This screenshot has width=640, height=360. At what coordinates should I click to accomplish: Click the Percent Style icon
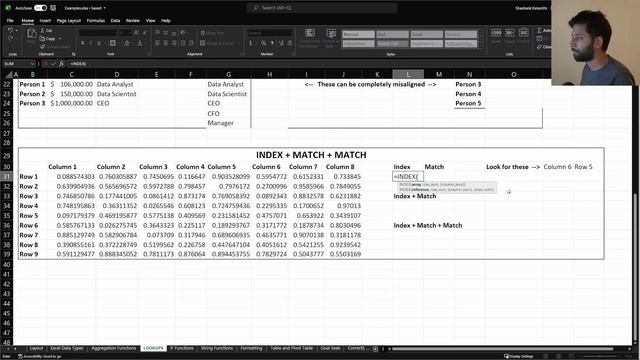pos(264,43)
